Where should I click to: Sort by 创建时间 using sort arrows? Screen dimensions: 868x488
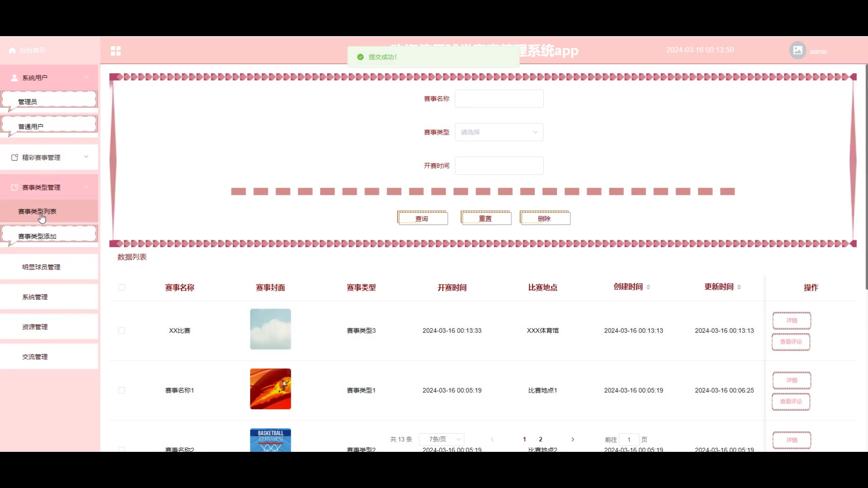tap(648, 287)
